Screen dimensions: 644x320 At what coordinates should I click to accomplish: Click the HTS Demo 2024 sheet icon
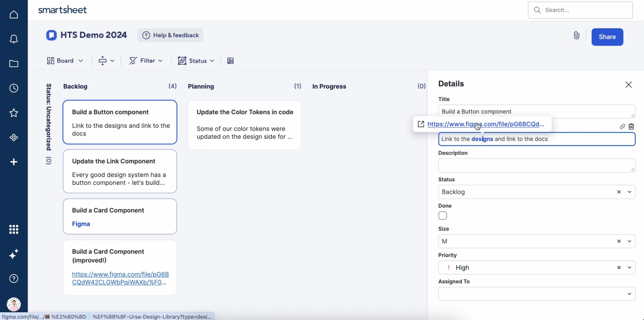(51, 35)
